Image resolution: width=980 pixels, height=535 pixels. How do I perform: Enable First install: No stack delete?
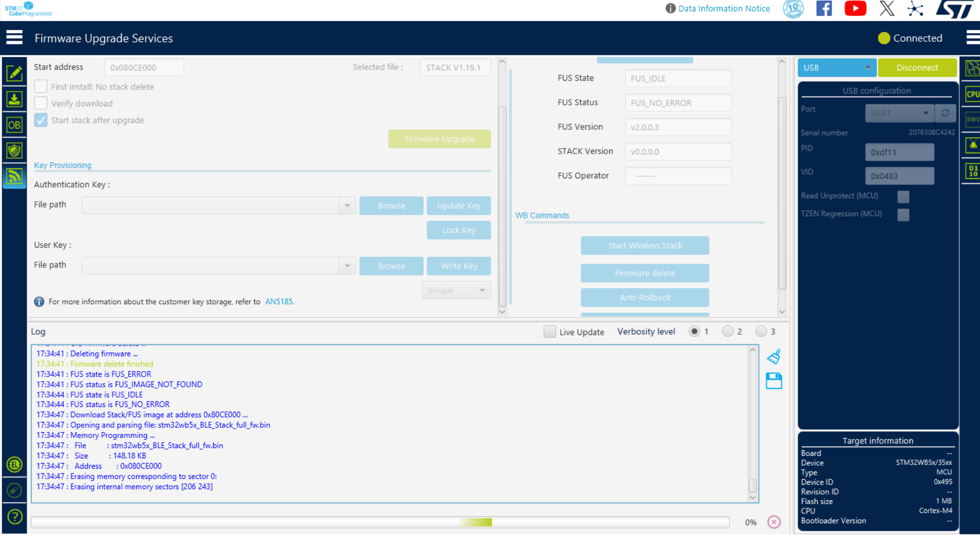pos(41,86)
